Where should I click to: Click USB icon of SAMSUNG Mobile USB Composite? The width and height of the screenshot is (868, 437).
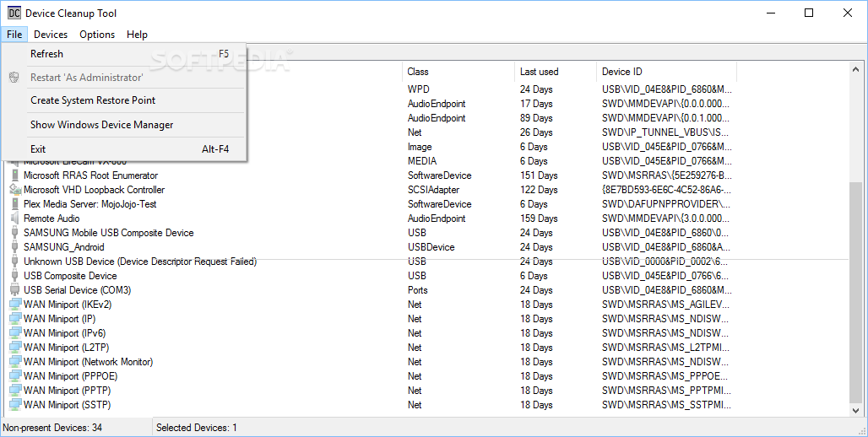click(14, 233)
